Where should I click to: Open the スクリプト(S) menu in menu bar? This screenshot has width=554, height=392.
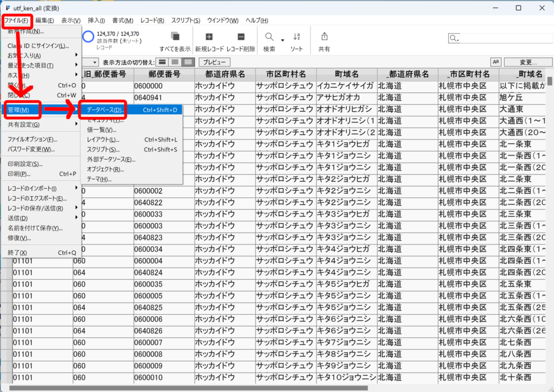(186, 21)
